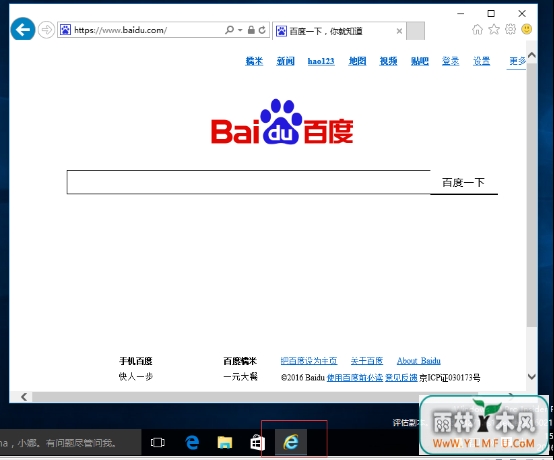This screenshot has width=554, height=460.
Task: Click the Baidu logo image
Action: tap(282, 122)
